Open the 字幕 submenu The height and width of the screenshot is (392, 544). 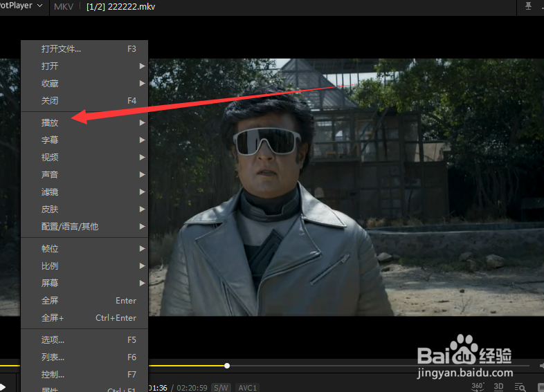click(84, 140)
